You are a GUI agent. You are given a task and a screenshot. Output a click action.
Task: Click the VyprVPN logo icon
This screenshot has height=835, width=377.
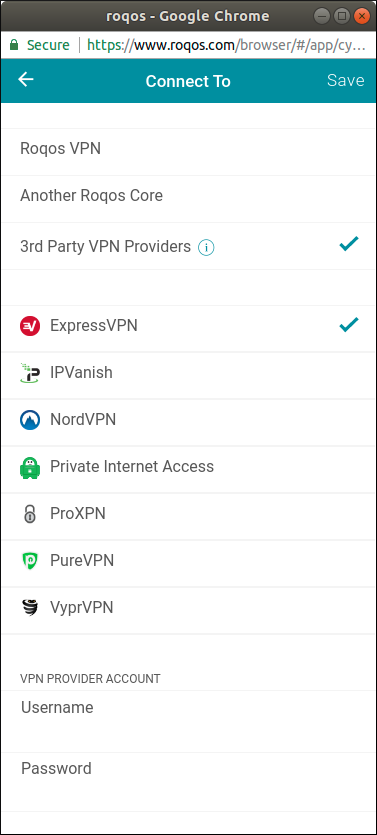pyautogui.click(x=30, y=608)
